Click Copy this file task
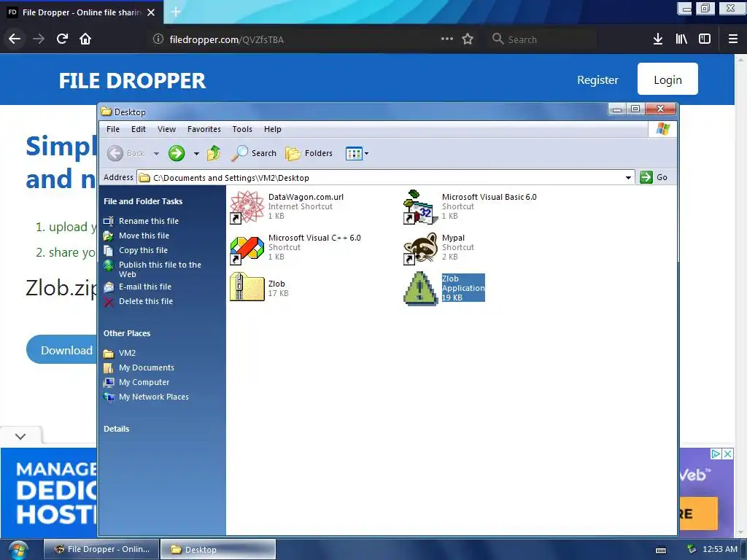747x560 pixels. coord(143,251)
